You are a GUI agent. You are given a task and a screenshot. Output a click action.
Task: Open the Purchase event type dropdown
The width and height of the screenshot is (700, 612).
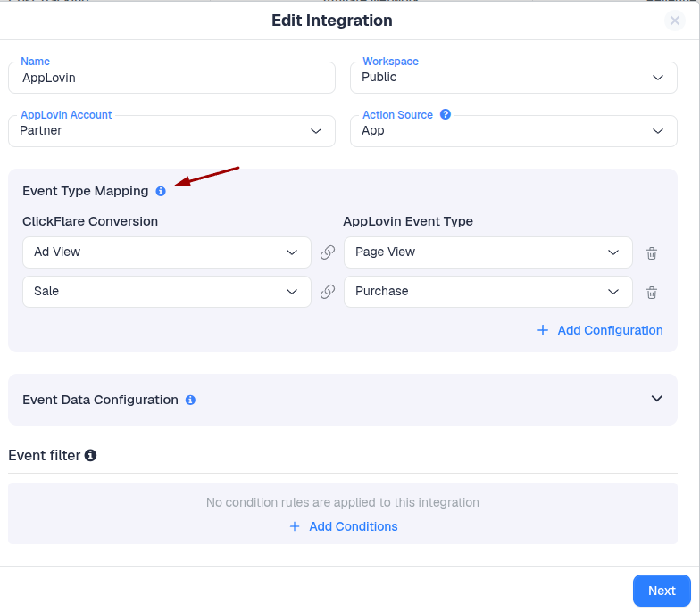tap(488, 292)
